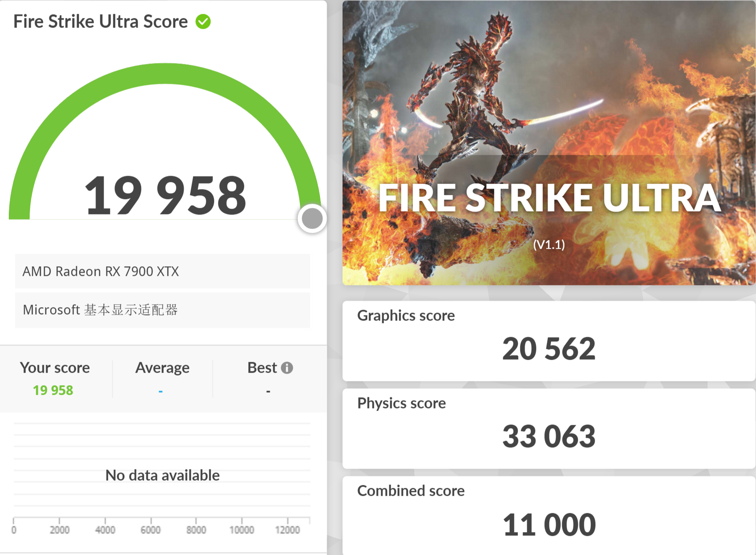Select the Your score column
Screen dimensions: 756x555
[x=55, y=379]
